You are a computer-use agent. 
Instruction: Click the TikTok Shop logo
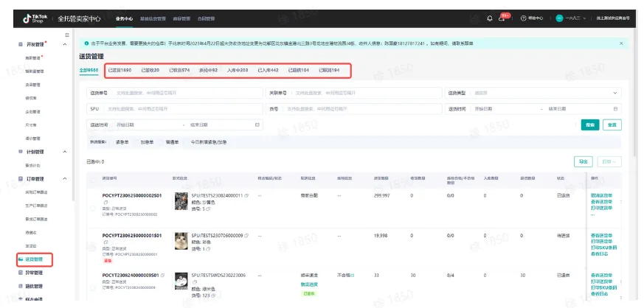[35, 18]
